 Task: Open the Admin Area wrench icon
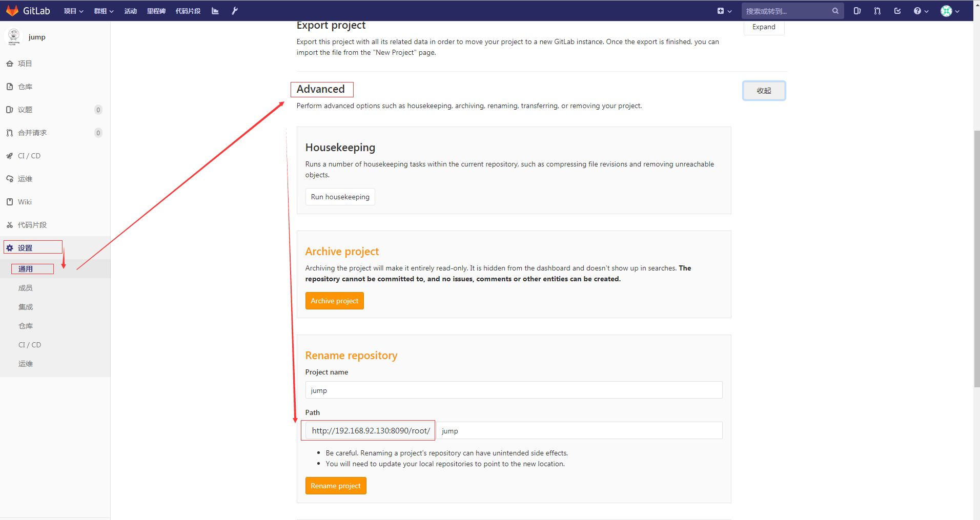[234, 10]
